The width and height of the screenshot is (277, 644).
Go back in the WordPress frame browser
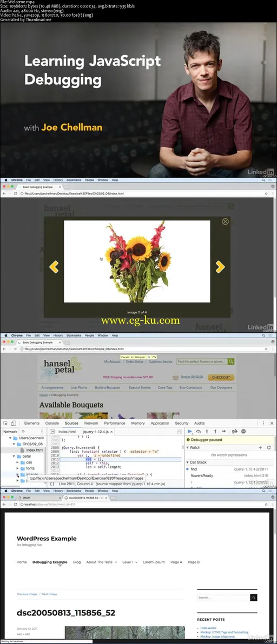pyautogui.click(x=4, y=504)
